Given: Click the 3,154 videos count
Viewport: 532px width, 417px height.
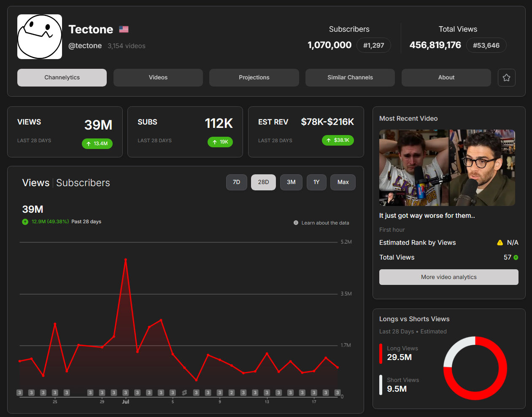Looking at the screenshot, I should pyautogui.click(x=127, y=46).
